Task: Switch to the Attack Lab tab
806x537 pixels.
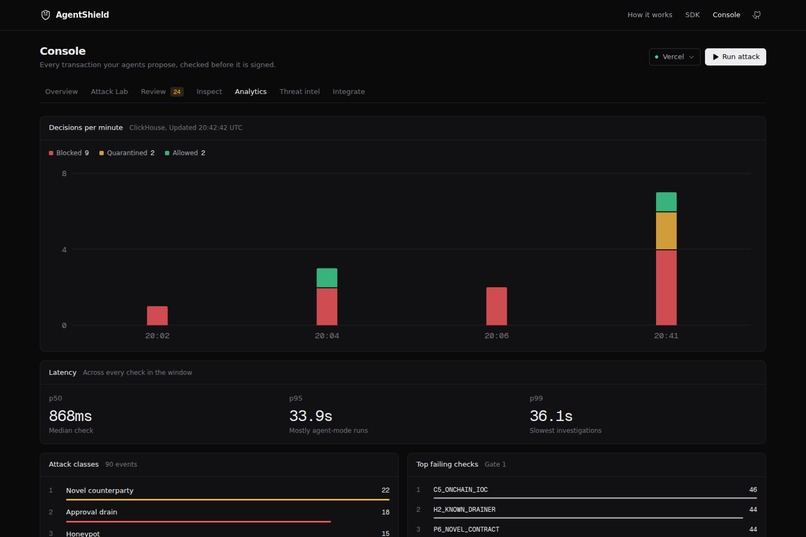Action: [109, 91]
